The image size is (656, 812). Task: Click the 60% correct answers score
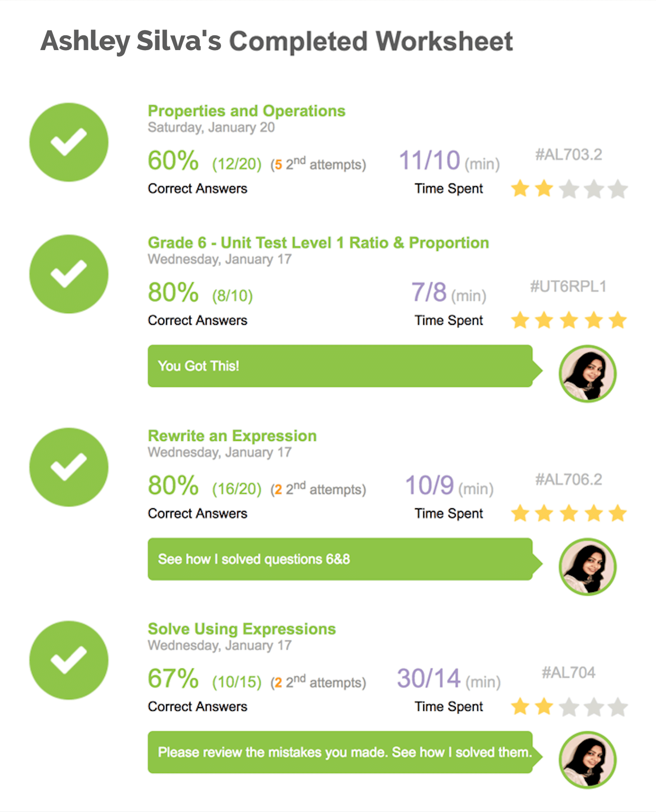click(x=173, y=161)
